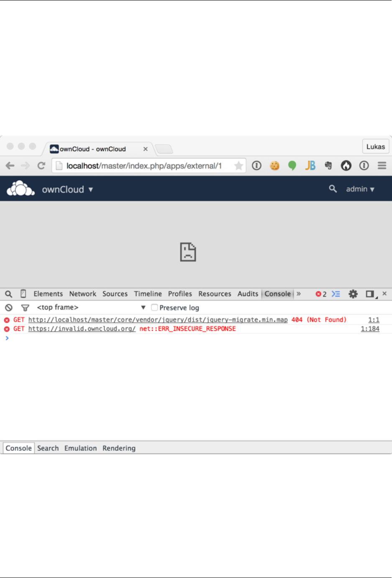
Task: Close the DevTools panel
Action: (384, 294)
